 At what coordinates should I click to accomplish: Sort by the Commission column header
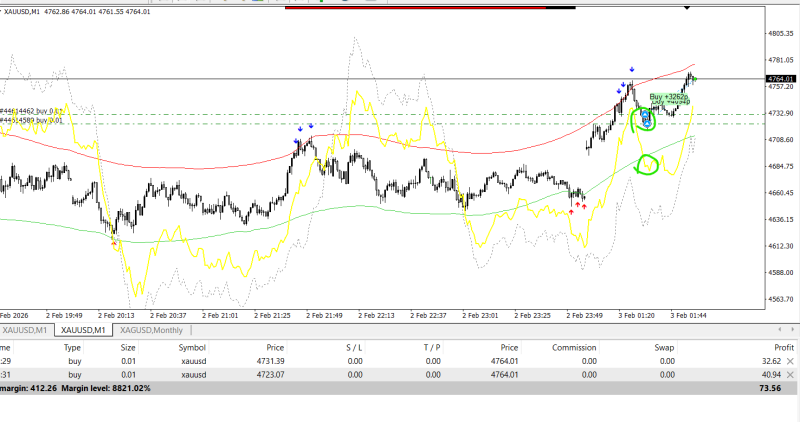pos(574,347)
